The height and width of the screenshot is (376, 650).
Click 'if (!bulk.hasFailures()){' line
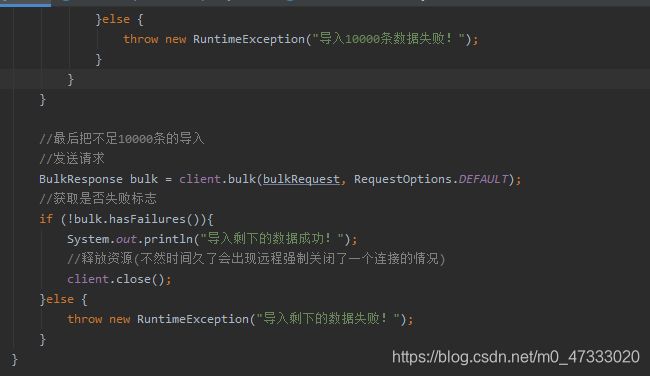[126, 219]
